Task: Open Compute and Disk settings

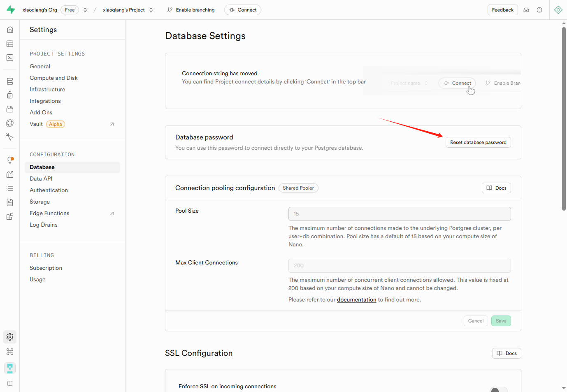Action: click(53, 78)
